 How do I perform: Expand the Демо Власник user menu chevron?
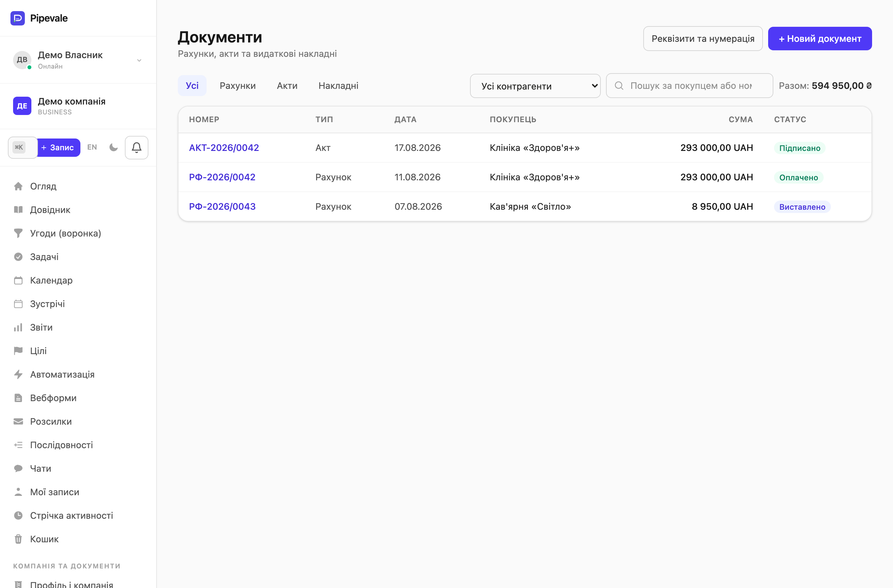click(x=139, y=60)
